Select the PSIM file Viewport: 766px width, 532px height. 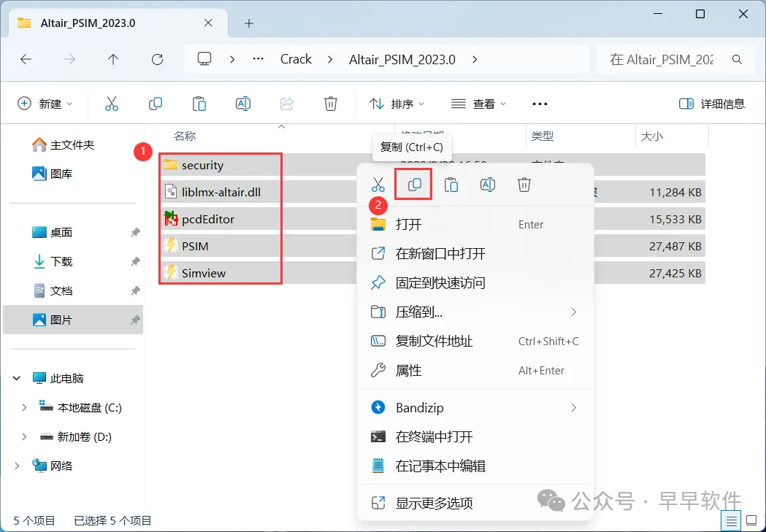tap(187, 246)
